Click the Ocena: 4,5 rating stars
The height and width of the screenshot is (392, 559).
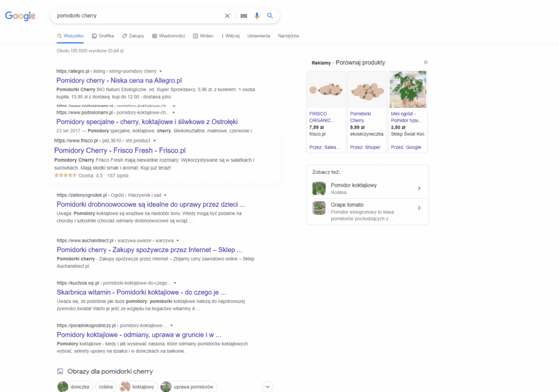click(x=65, y=175)
